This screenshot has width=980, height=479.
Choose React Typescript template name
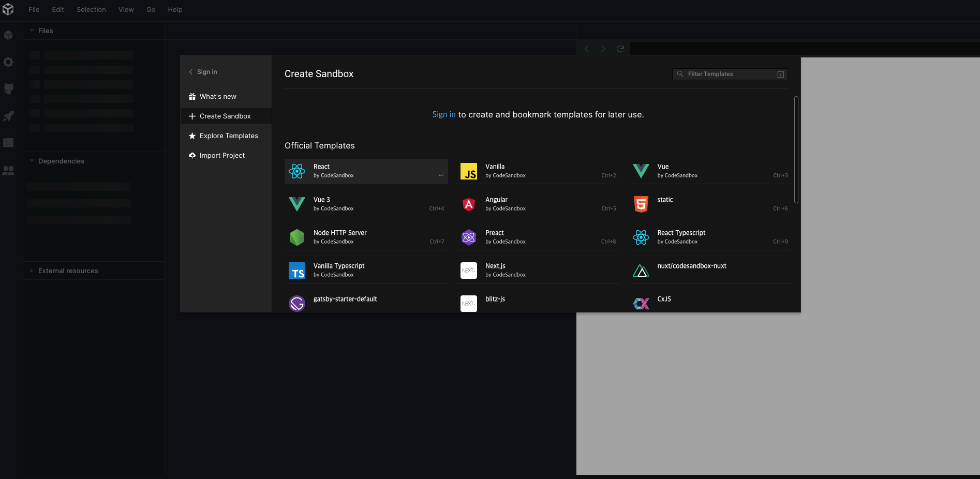[681, 233]
